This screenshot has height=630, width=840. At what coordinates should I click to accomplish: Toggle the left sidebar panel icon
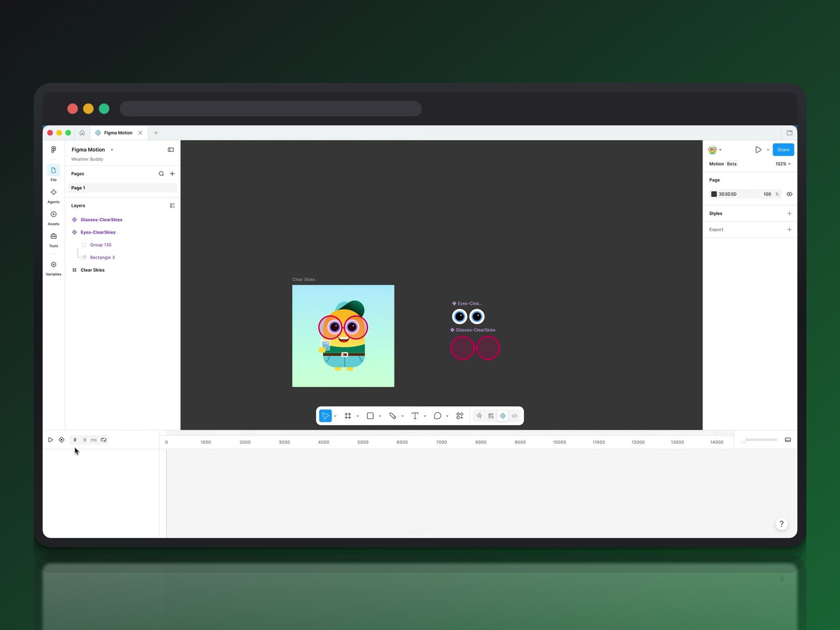[x=171, y=150]
